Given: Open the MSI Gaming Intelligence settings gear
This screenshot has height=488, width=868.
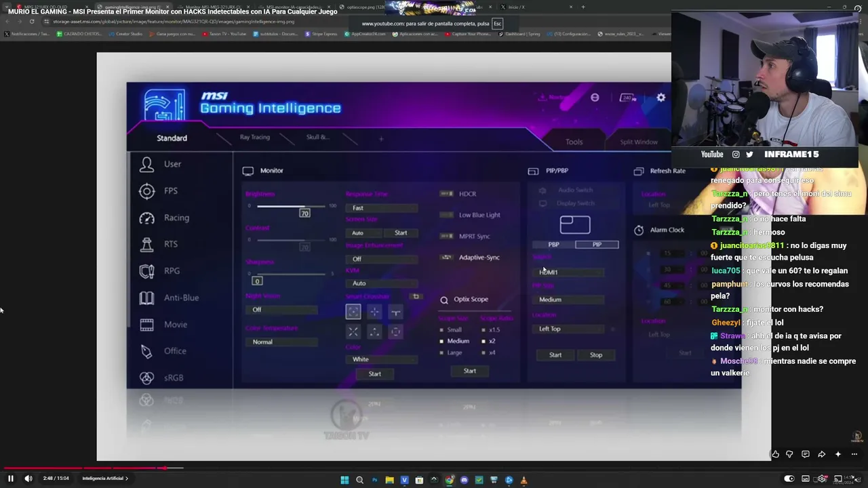Looking at the screenshot, I should 661,98.
